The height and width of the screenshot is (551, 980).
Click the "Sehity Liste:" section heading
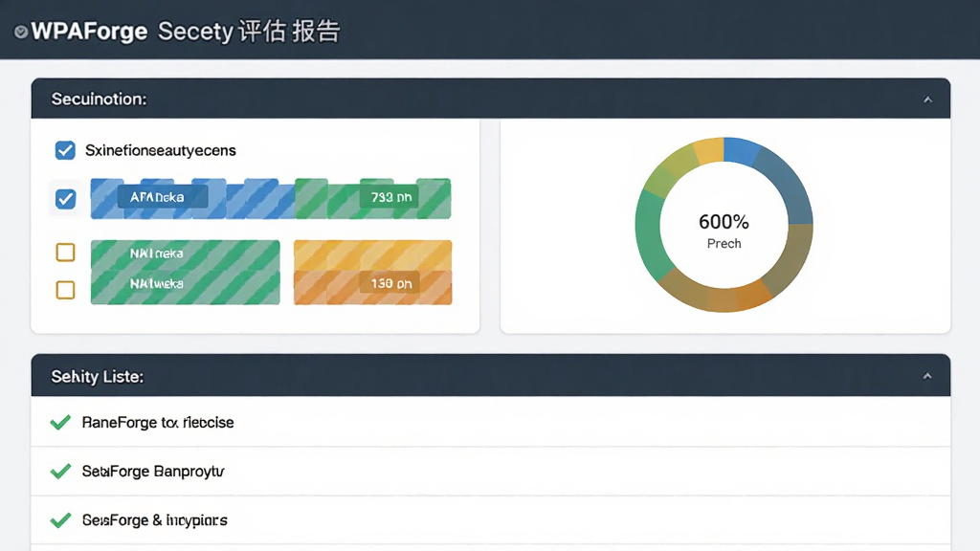click(x=98, y=377)
